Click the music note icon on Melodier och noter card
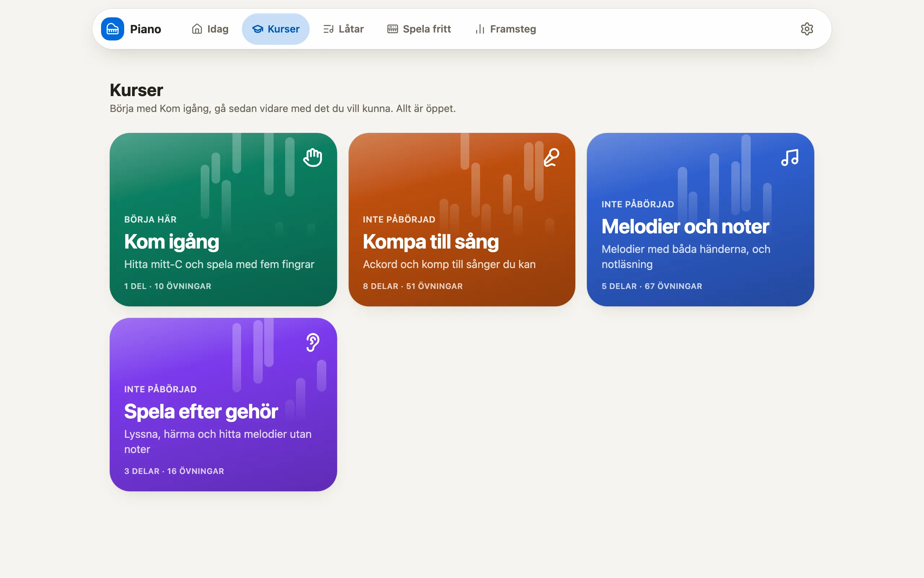Viewport: 924px width, 578px height. tap(790, 158)
